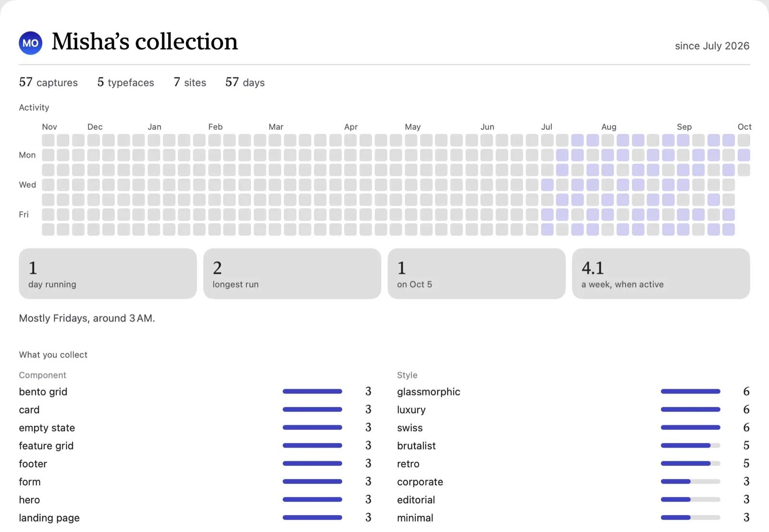Screen dimensions: 769x532
Task: Click the Activity section label
Action: click(34, 108)
